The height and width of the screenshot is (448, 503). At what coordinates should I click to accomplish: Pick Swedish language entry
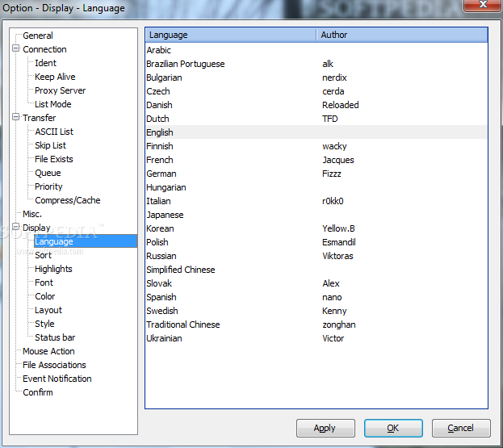pyautogui.click(x=316, y=311)
